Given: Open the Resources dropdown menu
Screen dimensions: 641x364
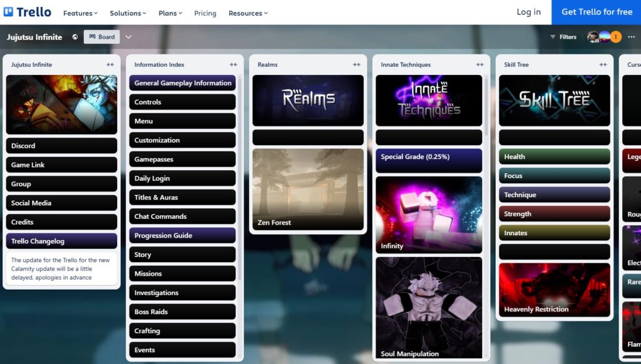Looking at the screenshot, I should pos(248,13).
